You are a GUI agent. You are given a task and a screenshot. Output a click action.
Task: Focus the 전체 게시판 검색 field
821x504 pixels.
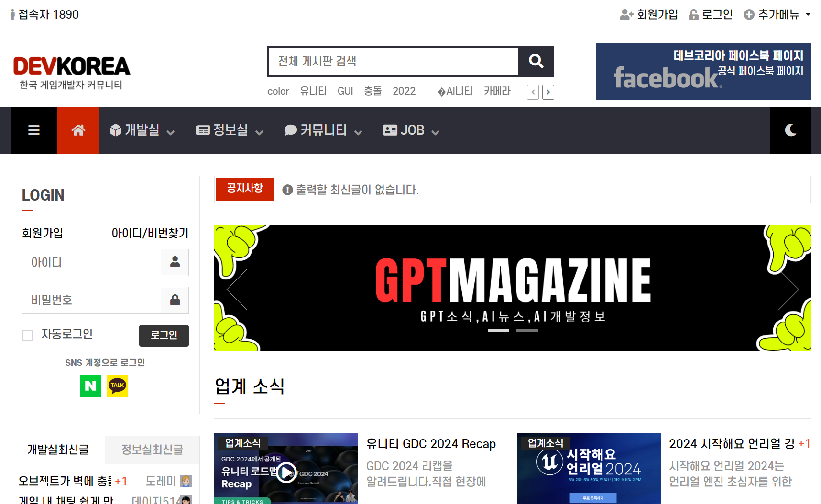pyautogui.click(x=394, y=61)
